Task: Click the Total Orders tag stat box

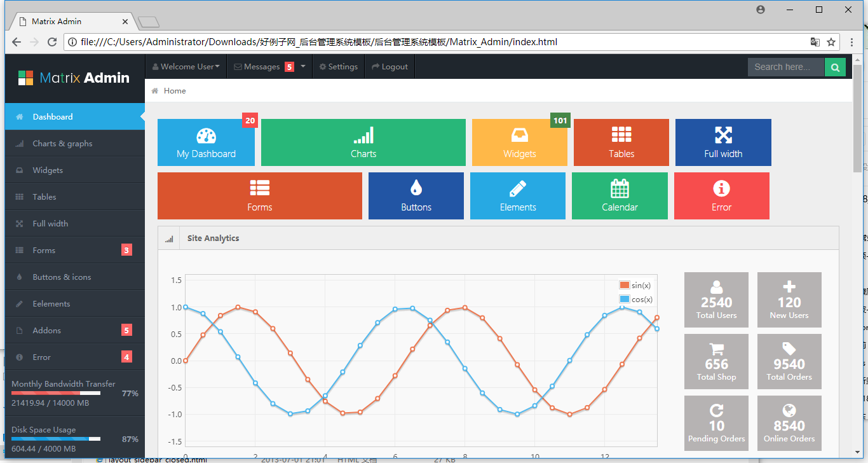Action: click(x=789, y=362)
